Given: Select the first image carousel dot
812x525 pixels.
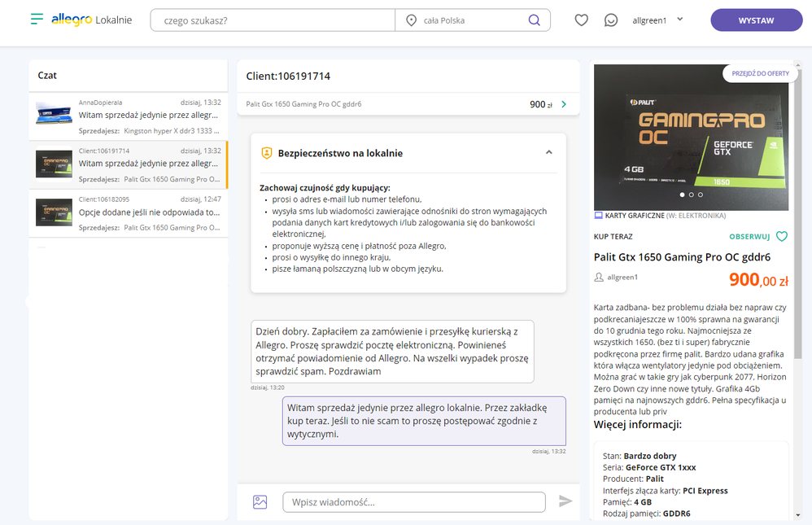Looking at the screenshot, I should pyautogui.click(x=682, y=195).
